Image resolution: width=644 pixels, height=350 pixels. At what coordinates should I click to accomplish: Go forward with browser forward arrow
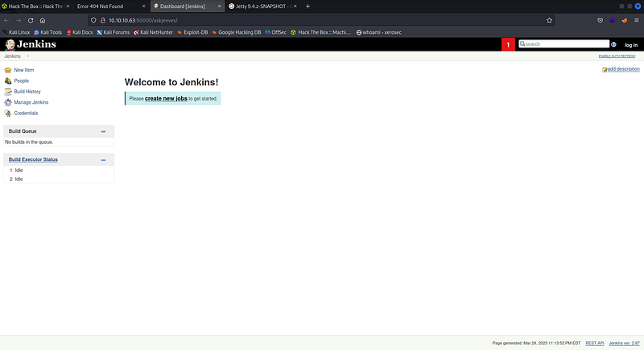19,20
